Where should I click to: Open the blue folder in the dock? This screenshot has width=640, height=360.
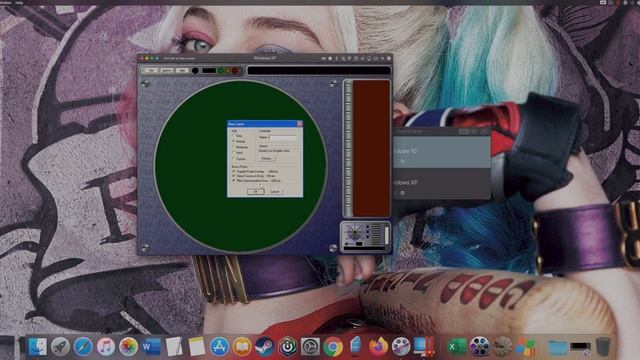coord(558,347)
